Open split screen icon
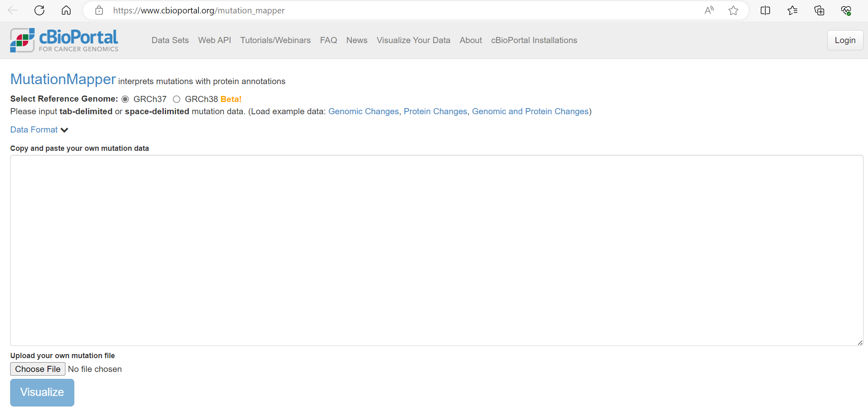Screen dimensions: 868x413 click(x=765, y=10)
